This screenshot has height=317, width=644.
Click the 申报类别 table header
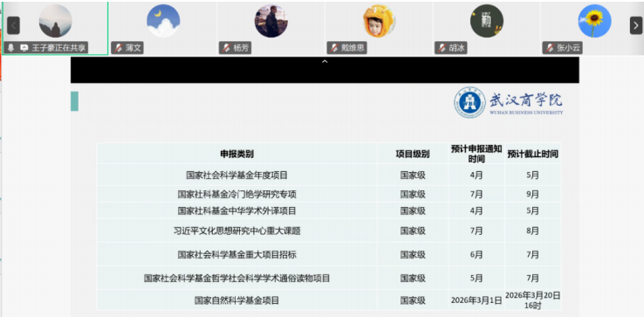pos(236,155)
